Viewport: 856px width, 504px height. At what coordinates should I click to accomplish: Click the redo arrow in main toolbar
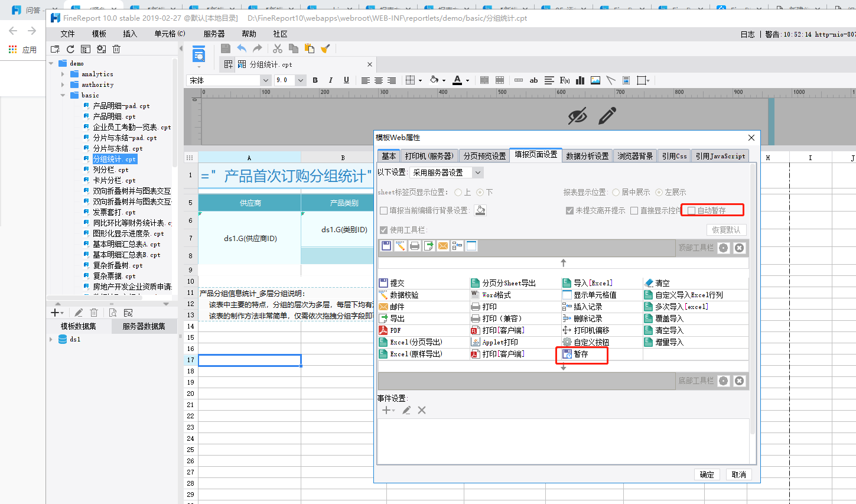[x=257, y=48]
